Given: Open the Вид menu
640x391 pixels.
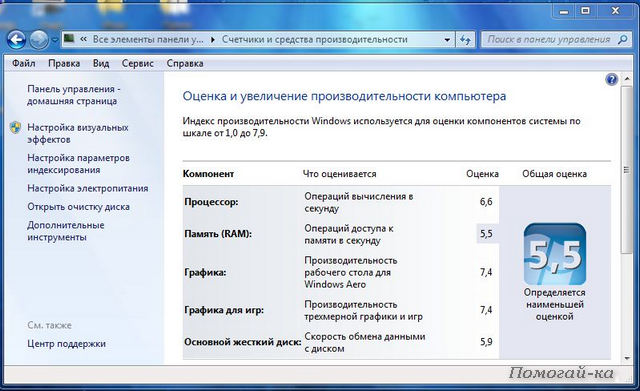Looking at the screenshot, I should [101, 63].
